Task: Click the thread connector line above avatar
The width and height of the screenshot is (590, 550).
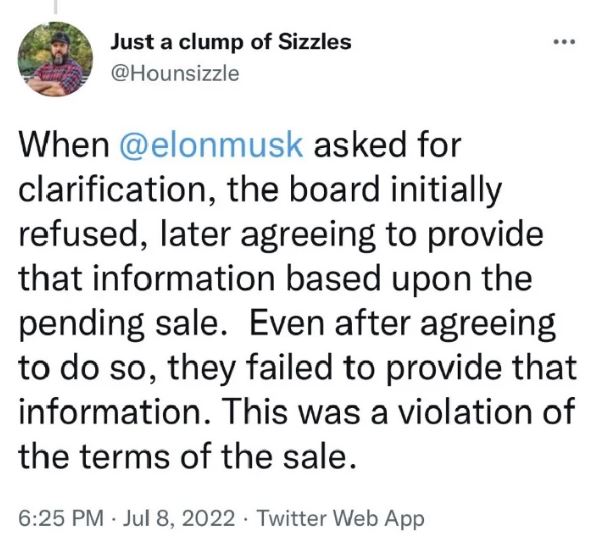Action: [x=55, y=7]
